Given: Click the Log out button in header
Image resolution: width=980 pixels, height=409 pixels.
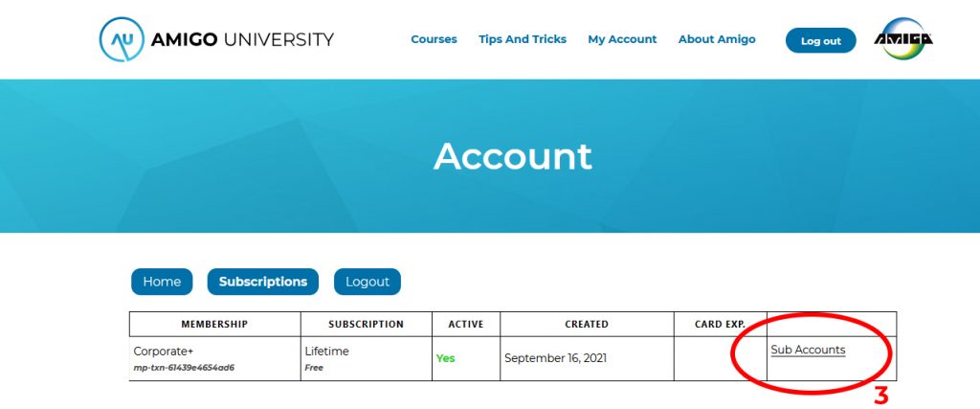Looking at the screenshot, I should tap(820, 40).
